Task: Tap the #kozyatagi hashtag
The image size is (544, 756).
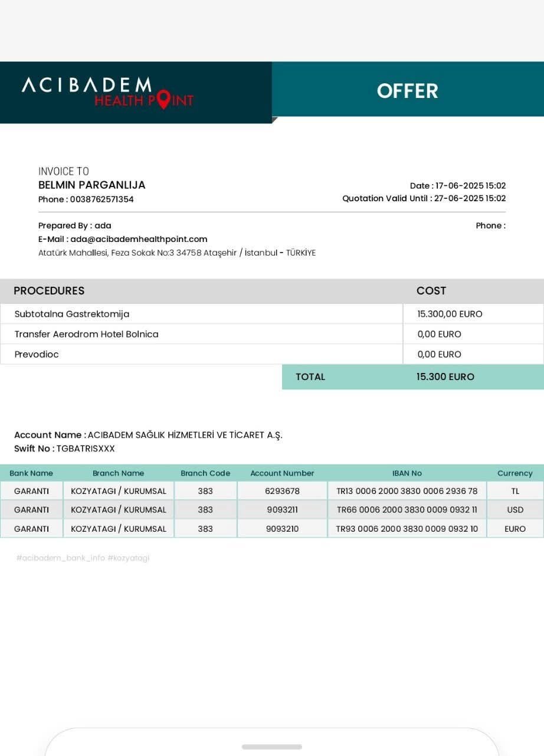Action: pos(128,558)
